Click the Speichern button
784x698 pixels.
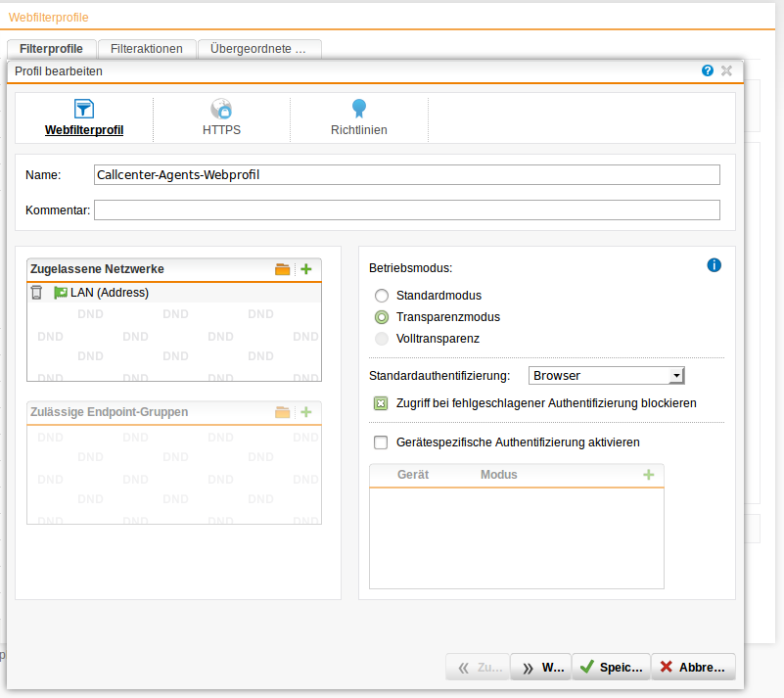pos(611,668)
